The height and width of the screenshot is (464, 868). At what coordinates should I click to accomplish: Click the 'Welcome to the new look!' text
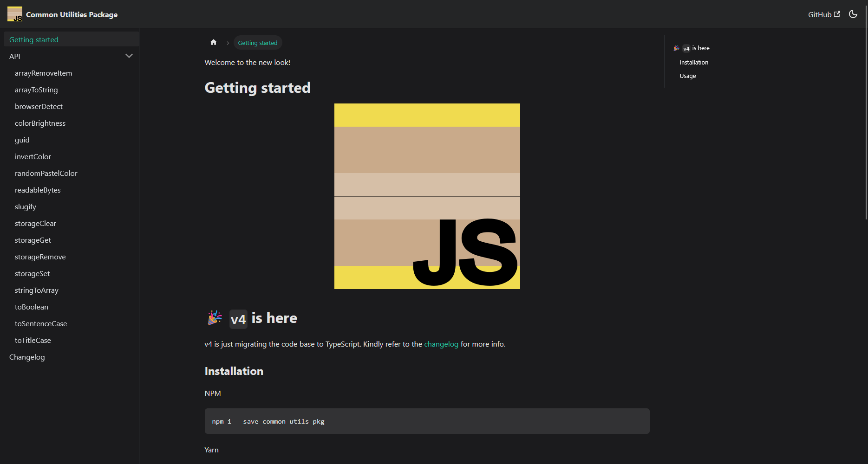248,62
